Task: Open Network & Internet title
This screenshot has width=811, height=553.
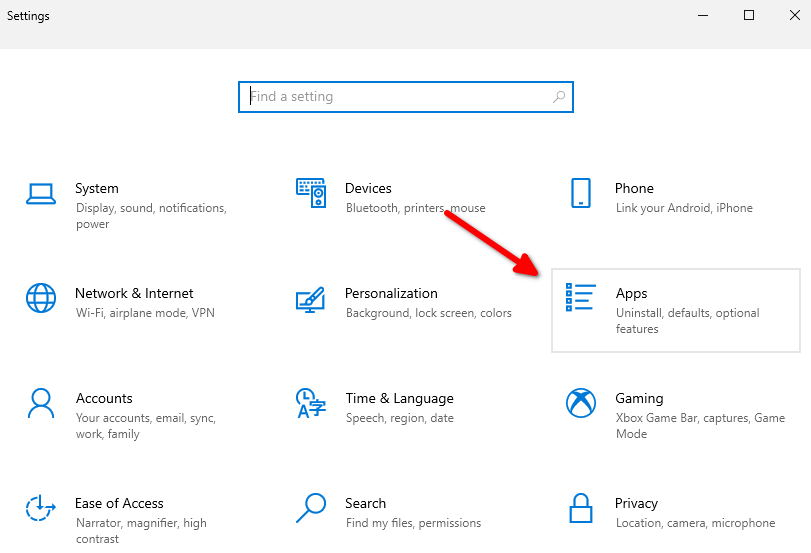Action: click(x=134, y=293)
